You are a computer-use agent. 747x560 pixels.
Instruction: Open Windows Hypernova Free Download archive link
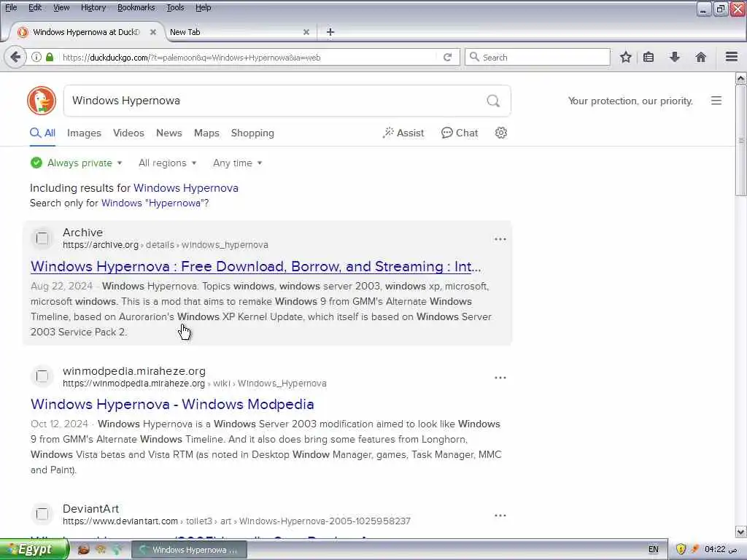pos(256,266)
